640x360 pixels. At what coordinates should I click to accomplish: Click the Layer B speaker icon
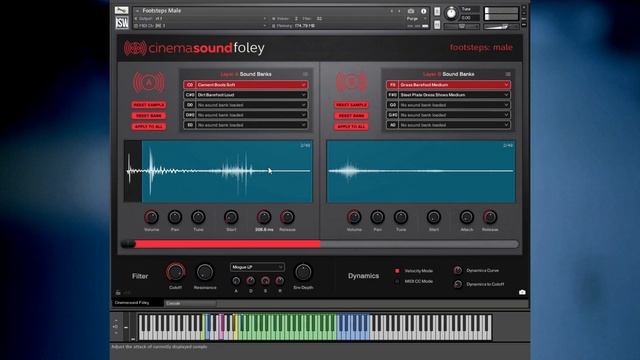pos(351,83)
